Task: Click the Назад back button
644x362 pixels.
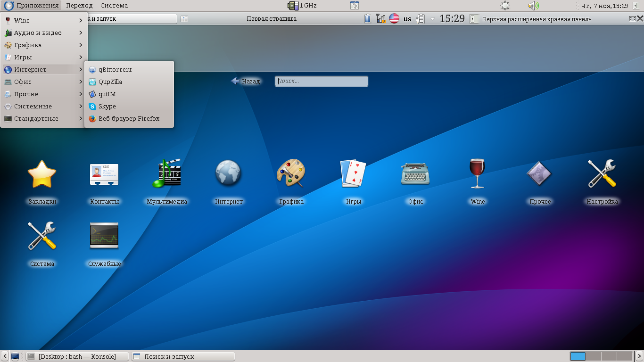Action: coord(246,81)
